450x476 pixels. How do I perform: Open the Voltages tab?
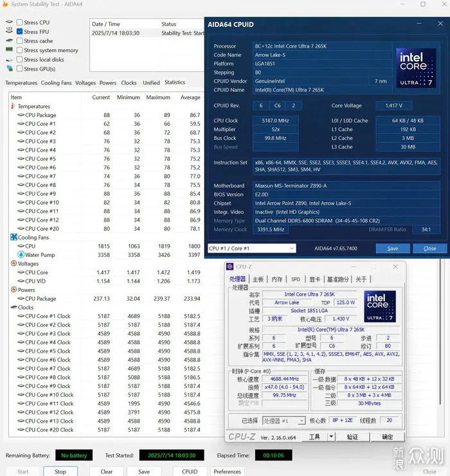(x=85, y=83)
